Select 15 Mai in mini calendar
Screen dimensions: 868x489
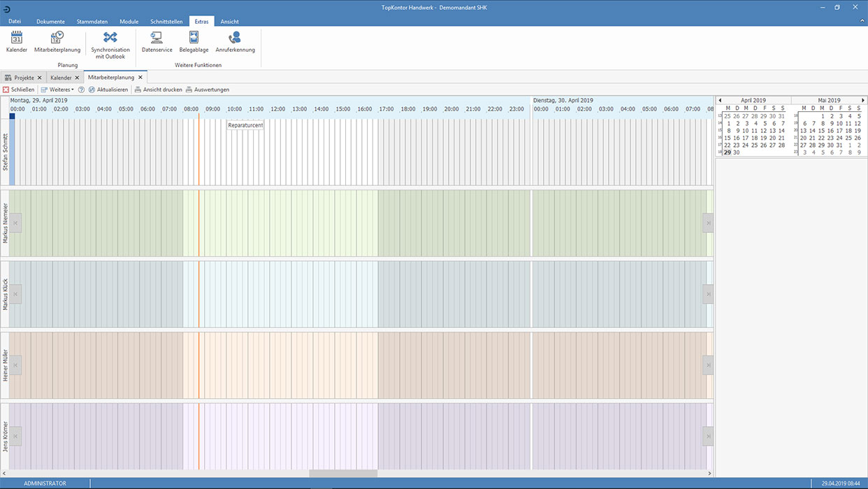pos(822,131)
